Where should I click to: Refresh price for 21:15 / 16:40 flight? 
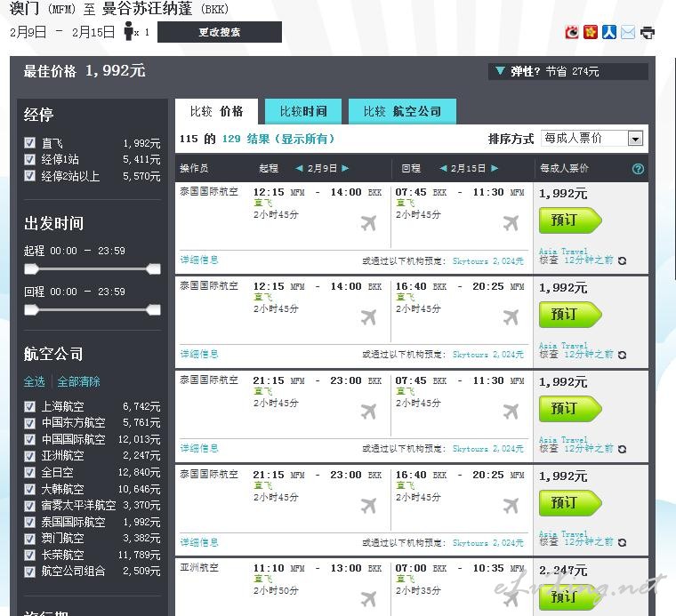point(622,543)
